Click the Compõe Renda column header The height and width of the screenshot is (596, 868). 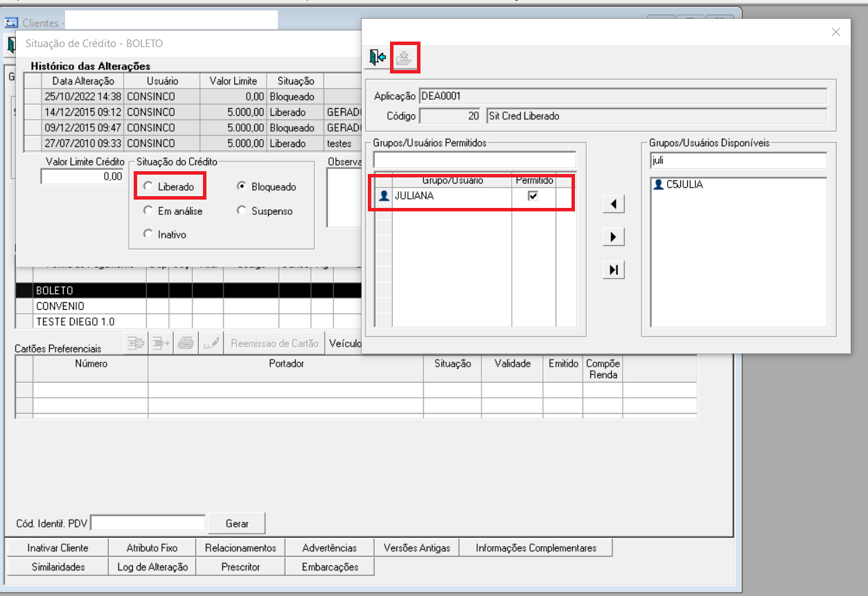(603, 369)
